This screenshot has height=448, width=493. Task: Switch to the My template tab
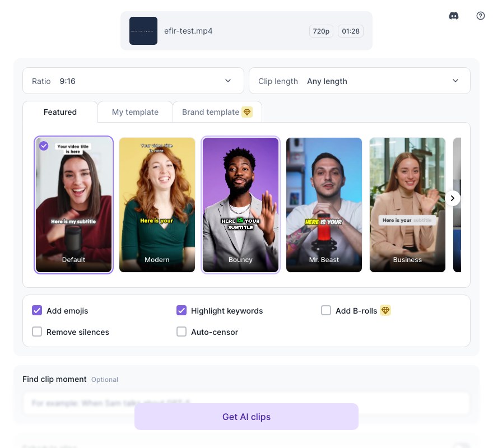135,112
